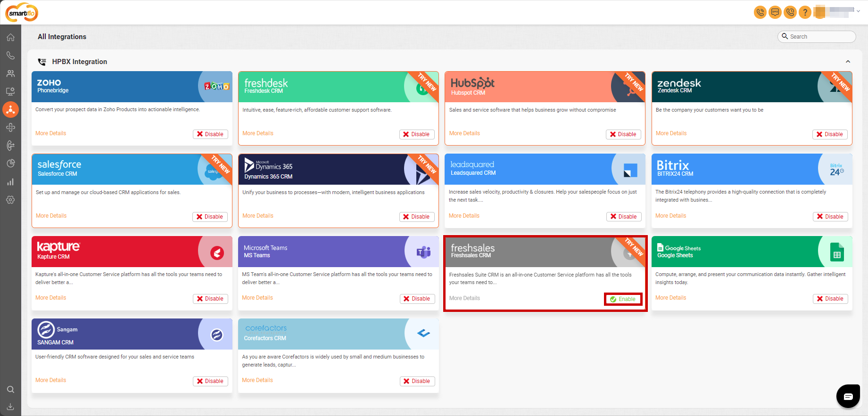Disable the Freshdesk CRM integration
Screen dimensions: 868x416
(417, 134)
